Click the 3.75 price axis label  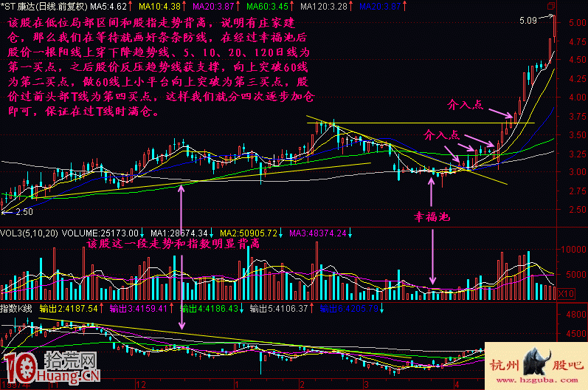(x=577, y=117)
